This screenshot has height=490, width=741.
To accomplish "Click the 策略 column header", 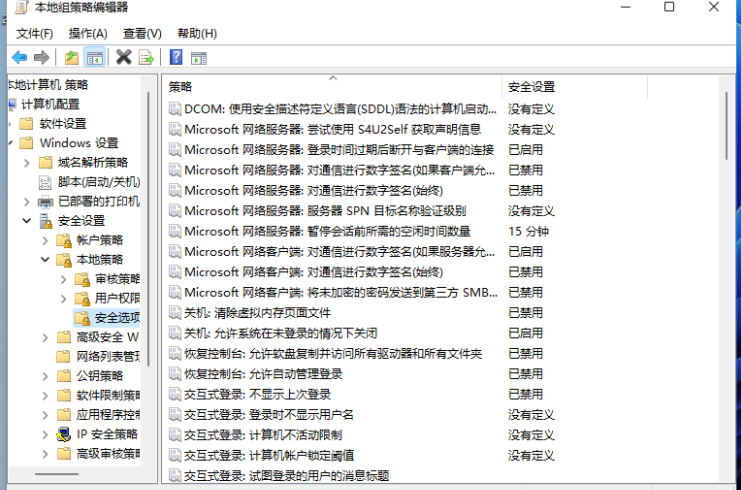I will (181, 87).
